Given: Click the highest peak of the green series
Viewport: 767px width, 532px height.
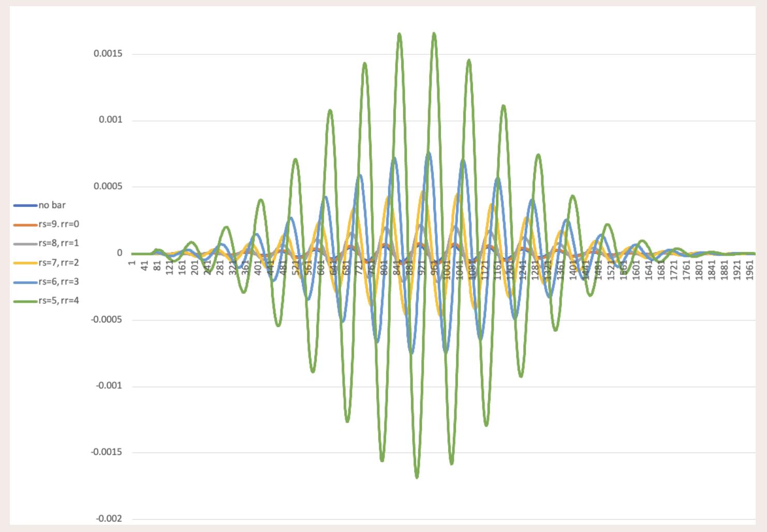Looking at the screenshot, I should tap(434, 34).
